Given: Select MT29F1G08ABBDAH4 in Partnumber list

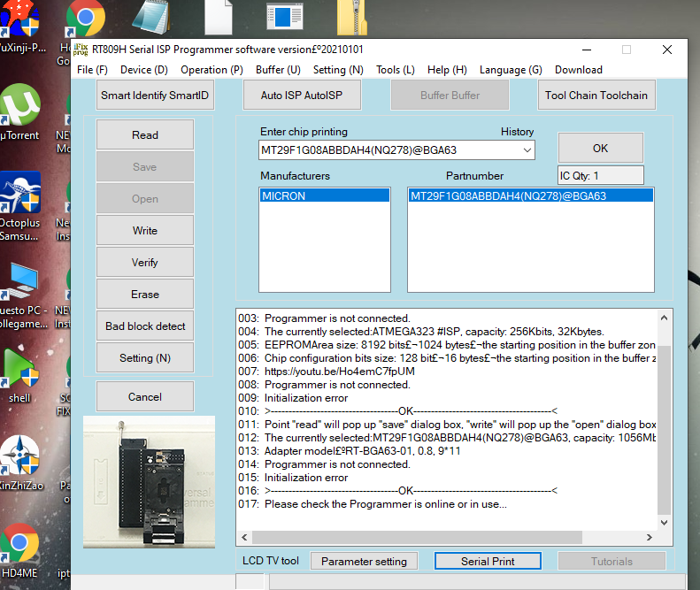Looking at the screenshot, I should 530,195.
